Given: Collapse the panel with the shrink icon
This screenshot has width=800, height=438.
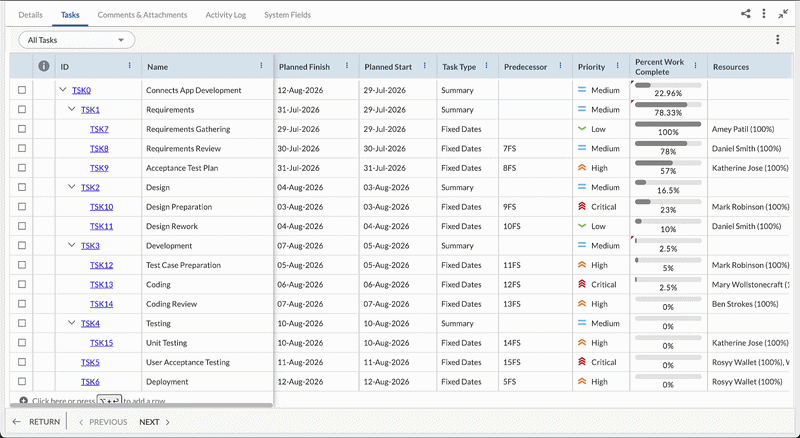Looking at the screenshot, I should pyautogui.click(x=783, y=14).
